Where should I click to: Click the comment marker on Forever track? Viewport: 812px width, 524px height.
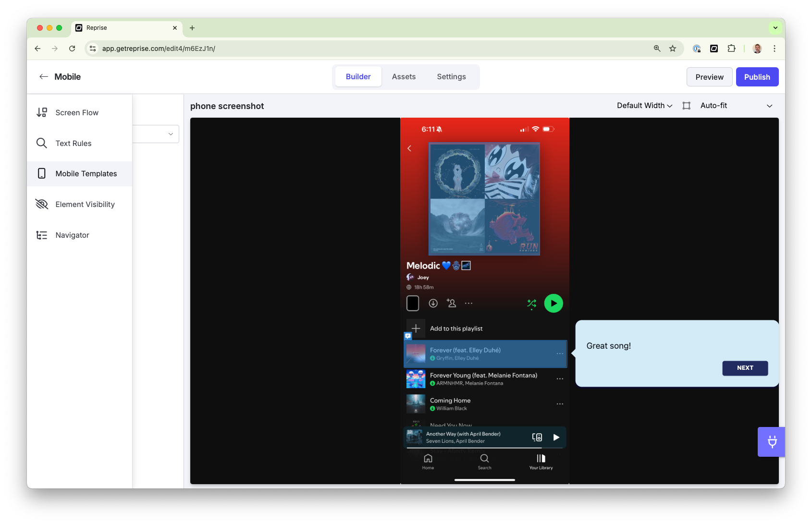(x=408, y=336)
